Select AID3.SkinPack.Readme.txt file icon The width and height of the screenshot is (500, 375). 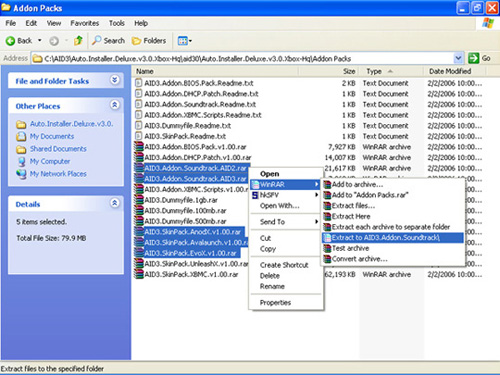[x=138, y=136]
